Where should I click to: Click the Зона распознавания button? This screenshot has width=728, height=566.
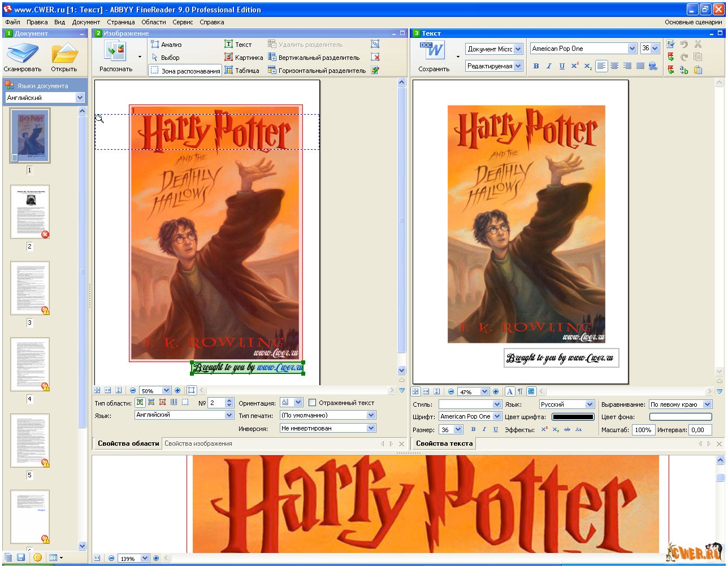(x=185, y=71)
